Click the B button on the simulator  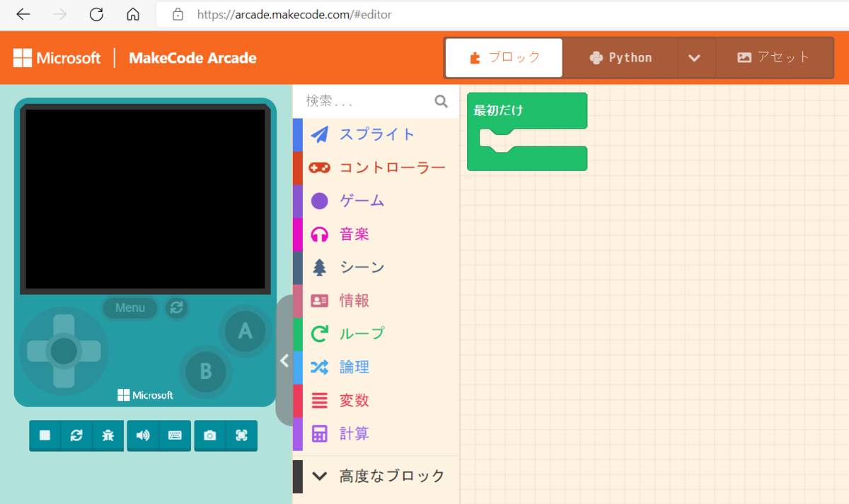point(206,371)
